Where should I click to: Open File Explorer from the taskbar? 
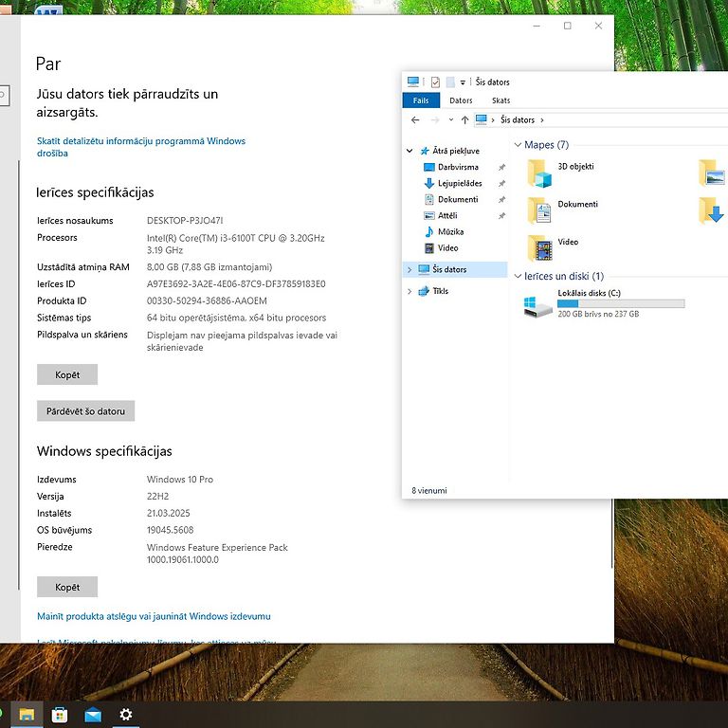coord(27,715)
